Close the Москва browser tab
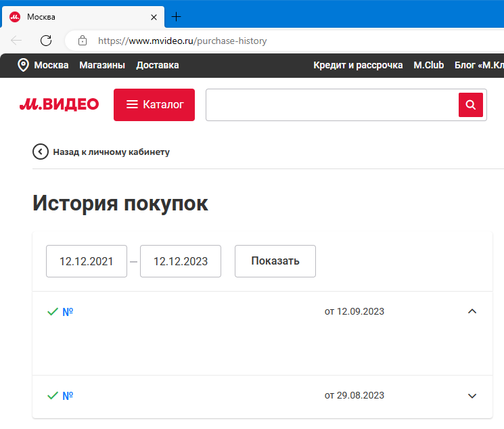 (154, 17)
